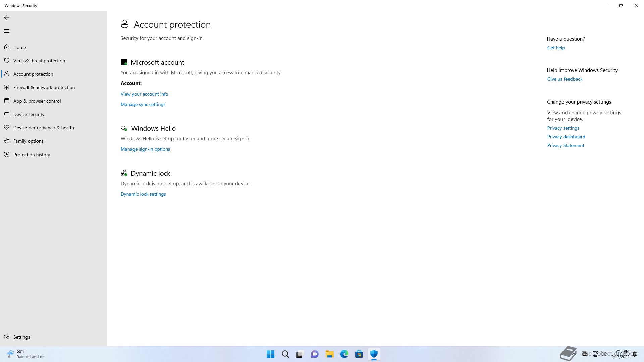The height and width of the screenshot is (362, 644).
Task: Open the taskbar clock showing 7:13 PM
Action: click(x=621, y=354)
